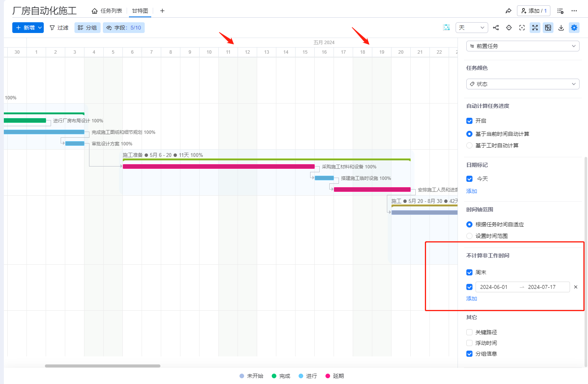Click the share arrow icon
The height and width of the screenshot is (384, 588).
point(509,11)
